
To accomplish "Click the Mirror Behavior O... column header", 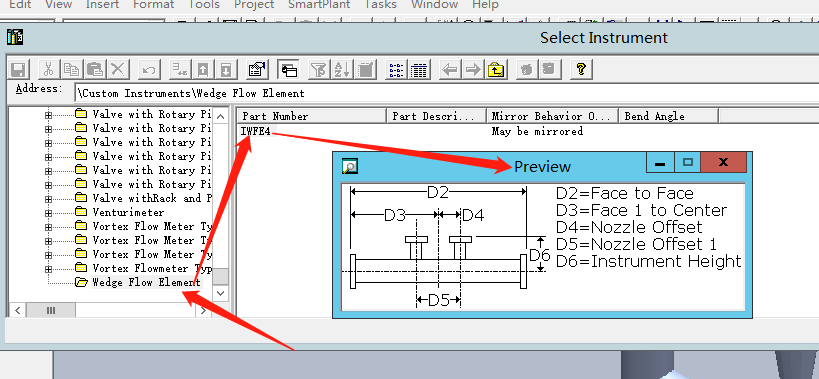I will coord(552,116).
